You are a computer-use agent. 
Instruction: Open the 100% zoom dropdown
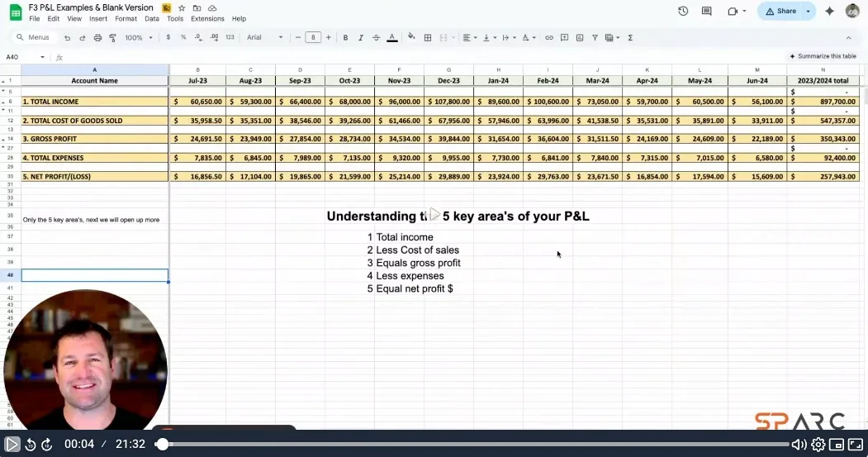click(x=139, y=38)
